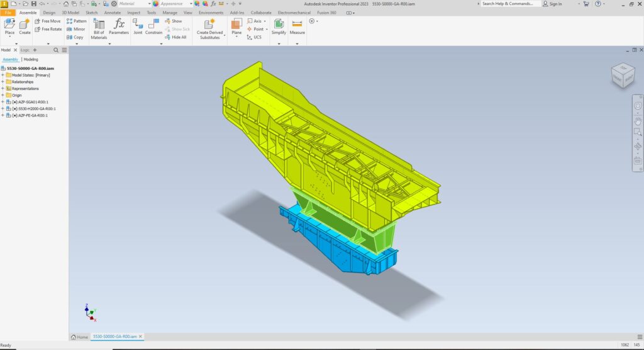Activate the Pan hand in navigation bar
The width and height of the screenshot is (644, 350).
coord(638,120)
